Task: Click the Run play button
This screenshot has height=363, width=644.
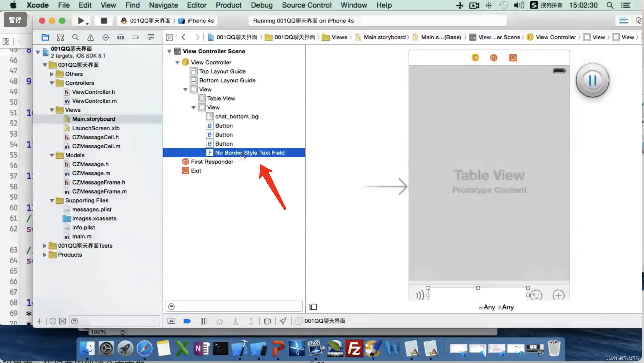Action: (80, 21)
